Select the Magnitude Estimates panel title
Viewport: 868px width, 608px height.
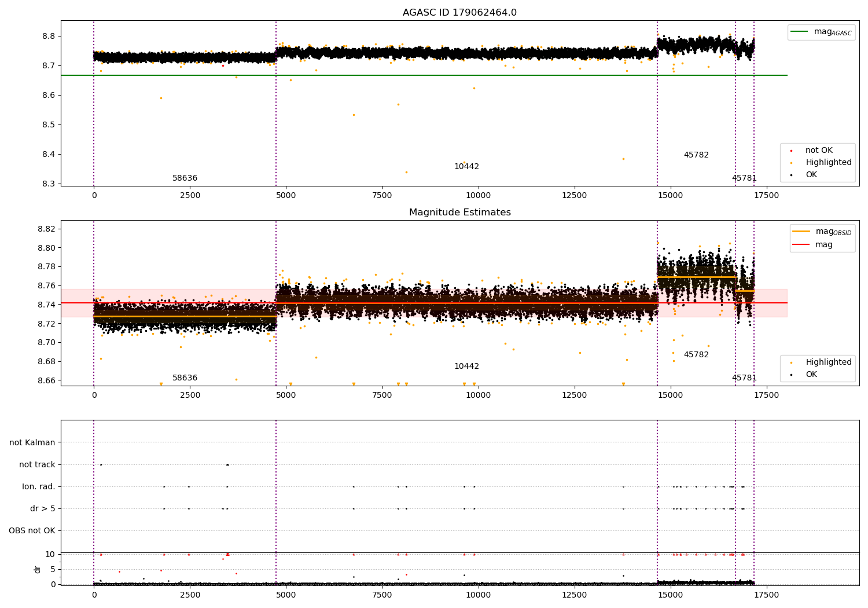click(459, 213)
